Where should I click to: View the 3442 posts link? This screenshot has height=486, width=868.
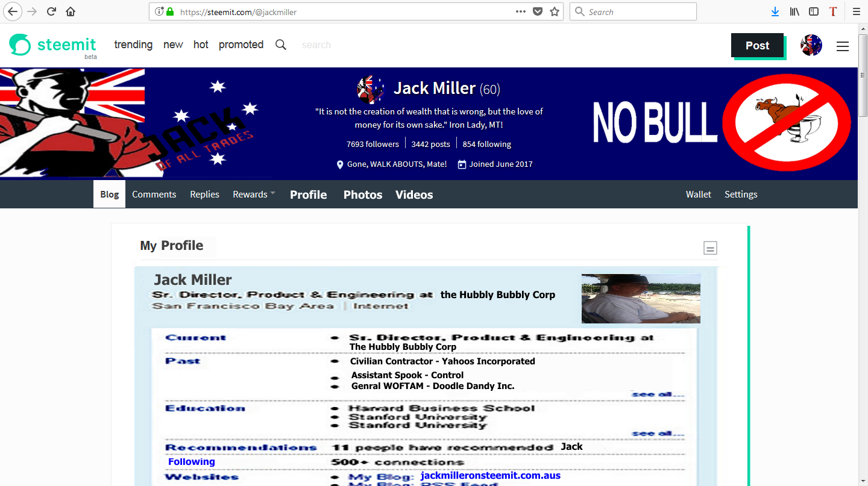click(431, 144)
